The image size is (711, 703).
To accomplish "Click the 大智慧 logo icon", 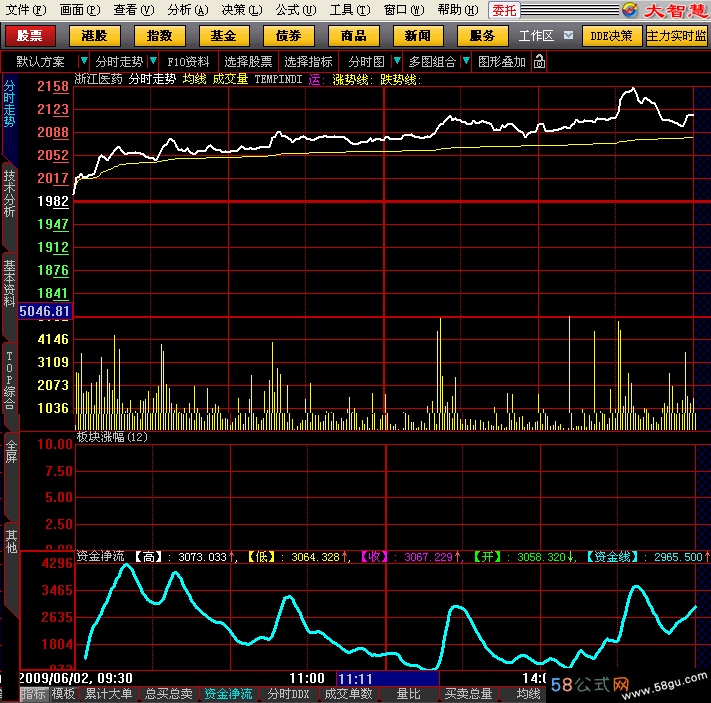I will point(629,10).
